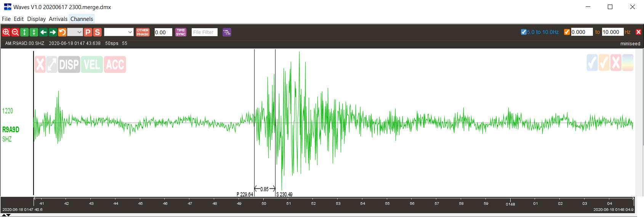Click the green vertical expand arrows icon
Screen dimensions: 644x217
coord(24,32)
